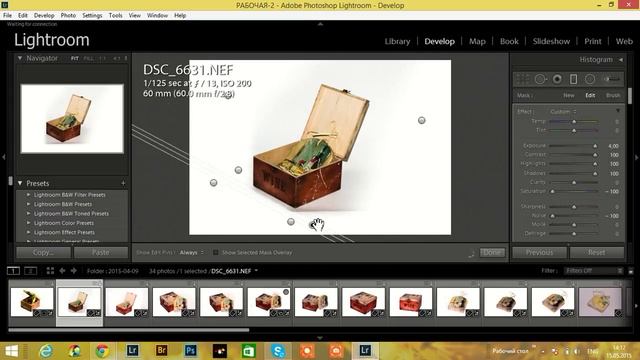Switch to Library module

click(x=397, y=41)
